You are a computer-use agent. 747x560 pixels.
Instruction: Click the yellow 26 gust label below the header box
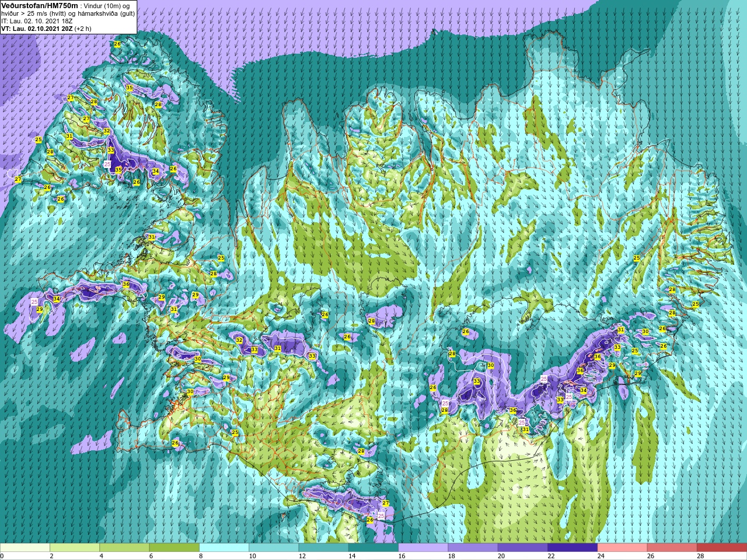click(117, 44)
